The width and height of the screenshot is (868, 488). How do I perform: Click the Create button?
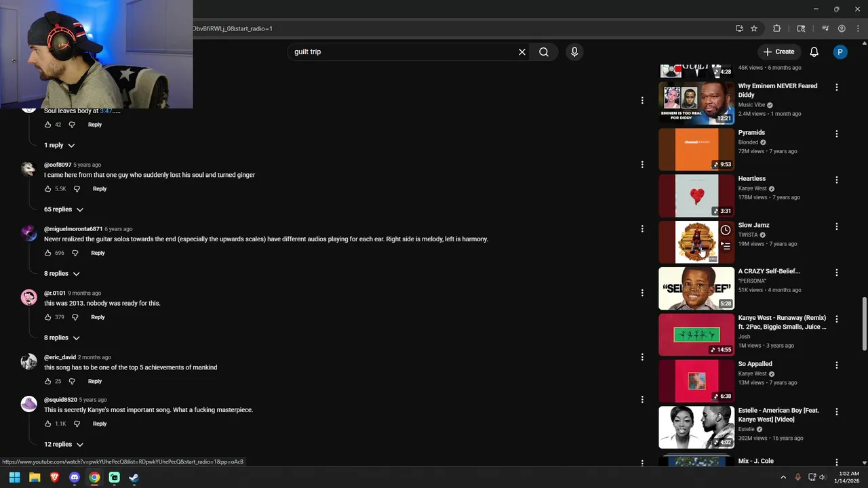[778, 52]
